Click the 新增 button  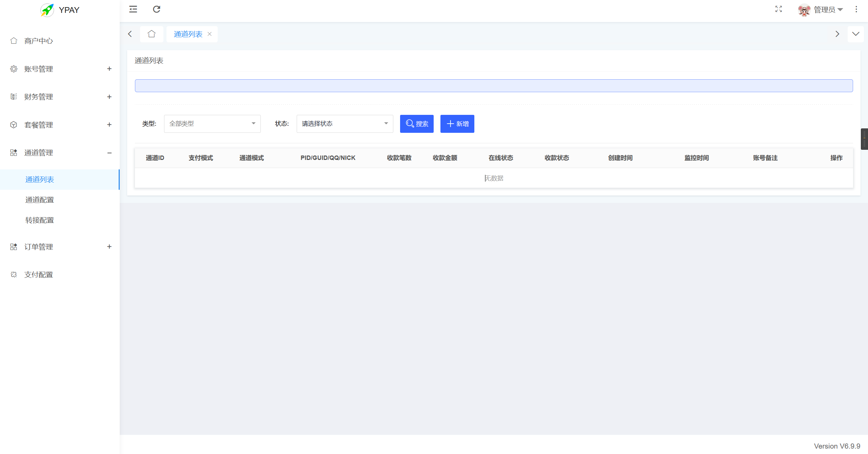457,124
